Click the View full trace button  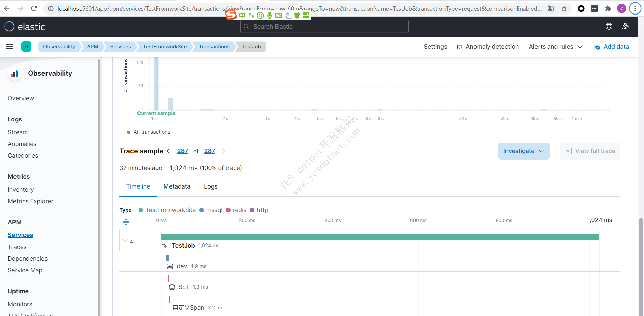(590, 151)
